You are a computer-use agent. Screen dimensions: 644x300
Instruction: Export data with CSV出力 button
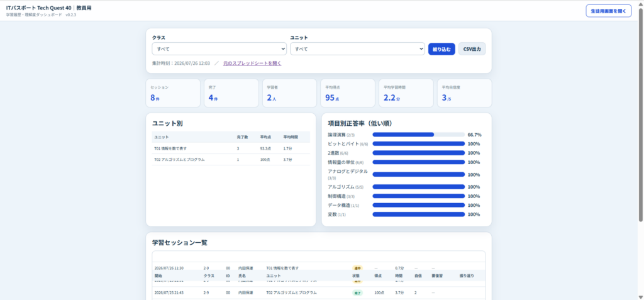[472, 49]
